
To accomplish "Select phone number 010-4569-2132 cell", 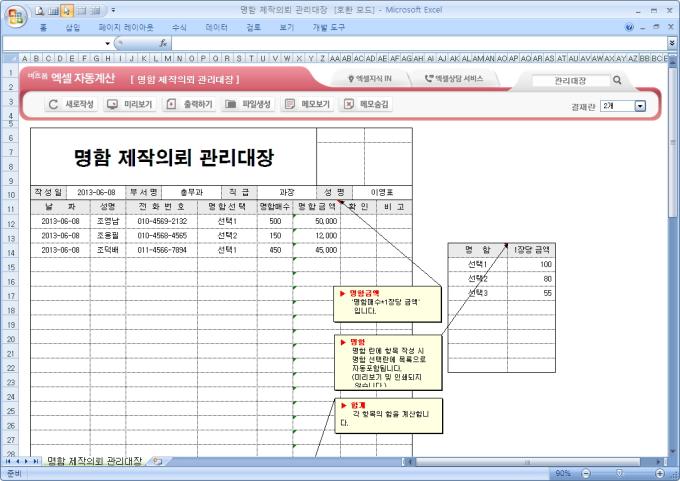I will click(162, 221).
